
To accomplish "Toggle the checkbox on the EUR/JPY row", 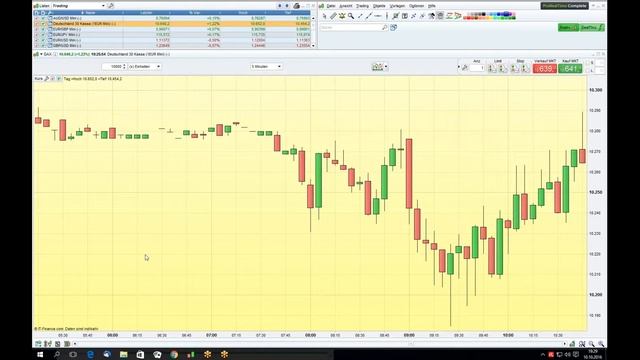I will coord(43,35).
